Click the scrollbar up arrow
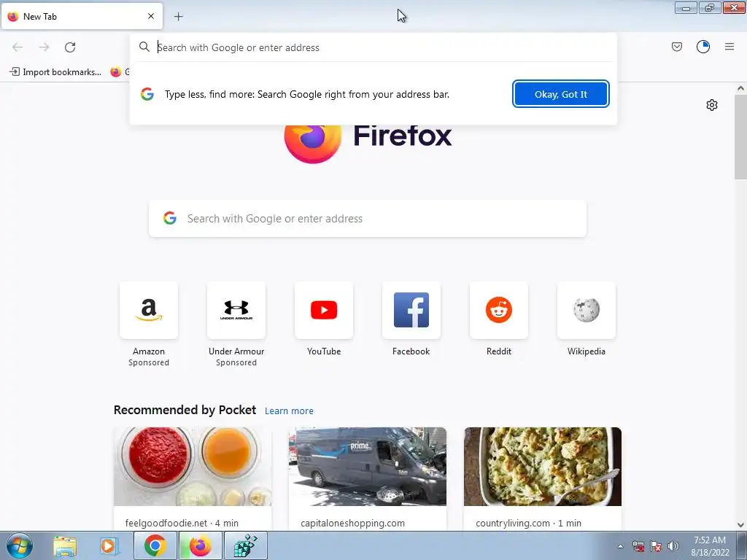This screenshot has height=560, width=747. [740, 88]
